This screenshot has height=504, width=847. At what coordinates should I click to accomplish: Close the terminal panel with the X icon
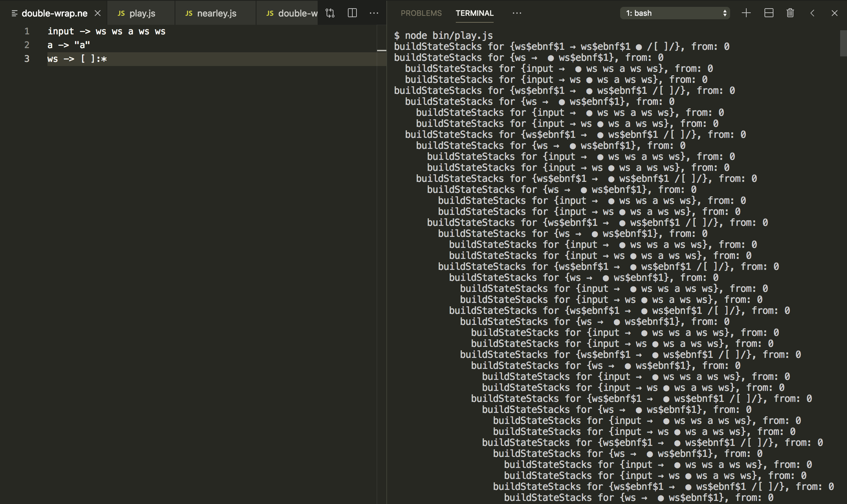(835, 13)
